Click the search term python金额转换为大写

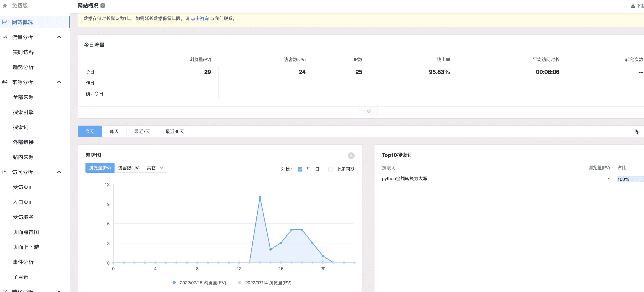(404, 178)
